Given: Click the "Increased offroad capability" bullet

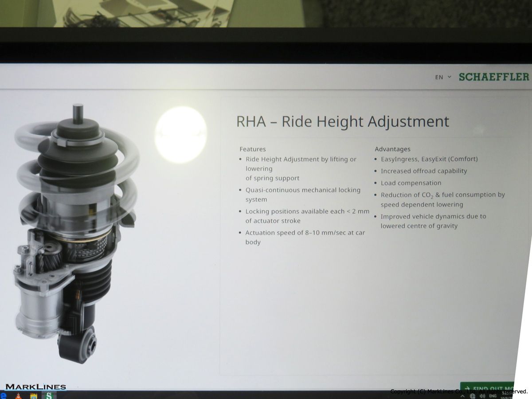Looking at the screenshot, I should coord(424,171).
